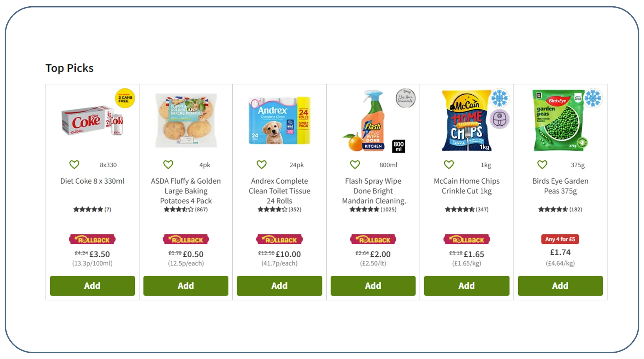
Task: Click the Any 4 for £5 offer badge
Action: (560, 239)
